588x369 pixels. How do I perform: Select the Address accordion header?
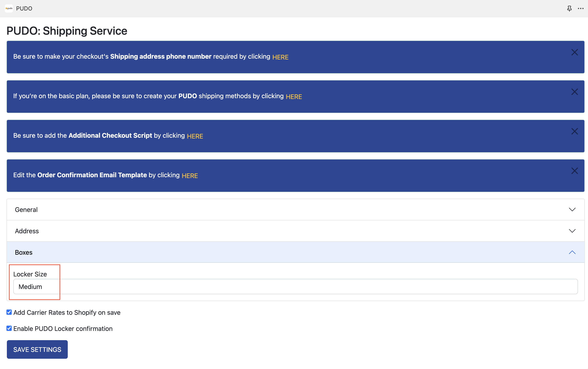click(x=295, y=231)
